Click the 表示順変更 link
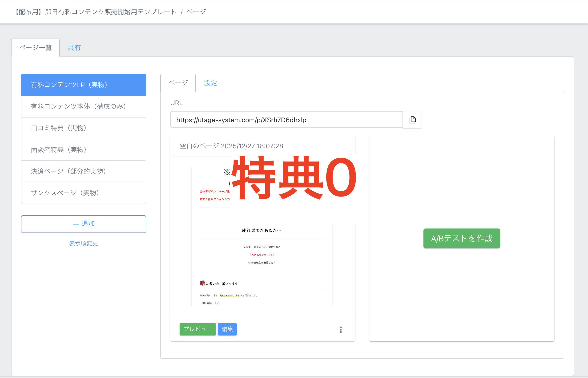This screenshot has width=588, height=378. click(84, 243)
